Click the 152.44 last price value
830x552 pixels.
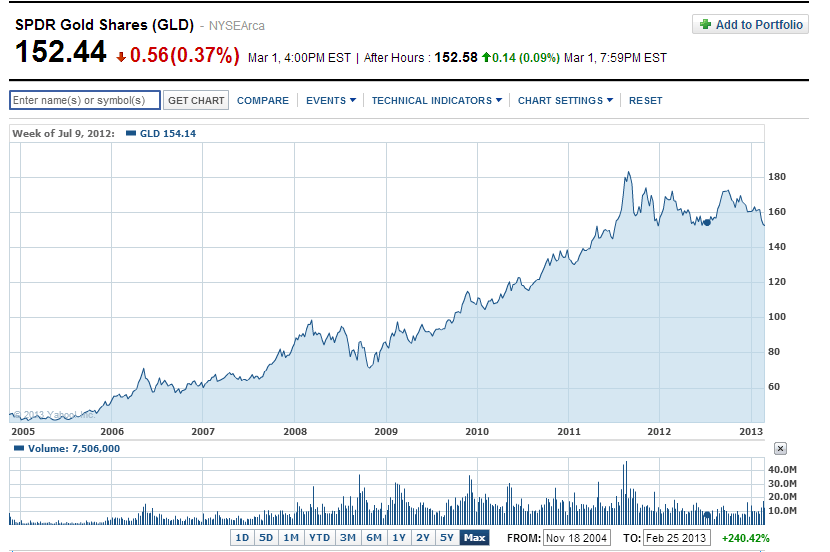[60, 52]
